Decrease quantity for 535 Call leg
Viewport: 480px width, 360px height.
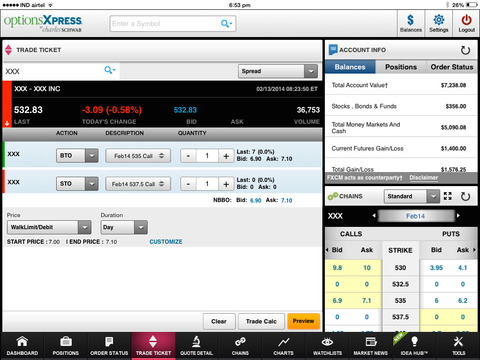188,156
